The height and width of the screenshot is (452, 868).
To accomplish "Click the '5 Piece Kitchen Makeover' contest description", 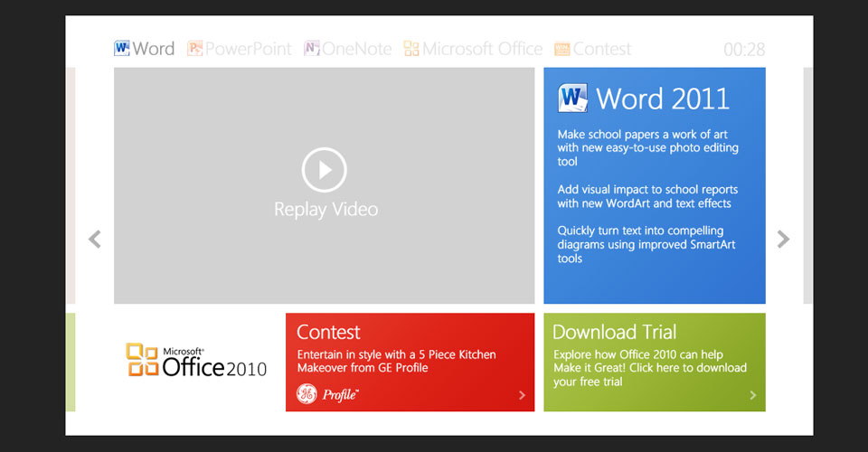I will click(396, 362).
